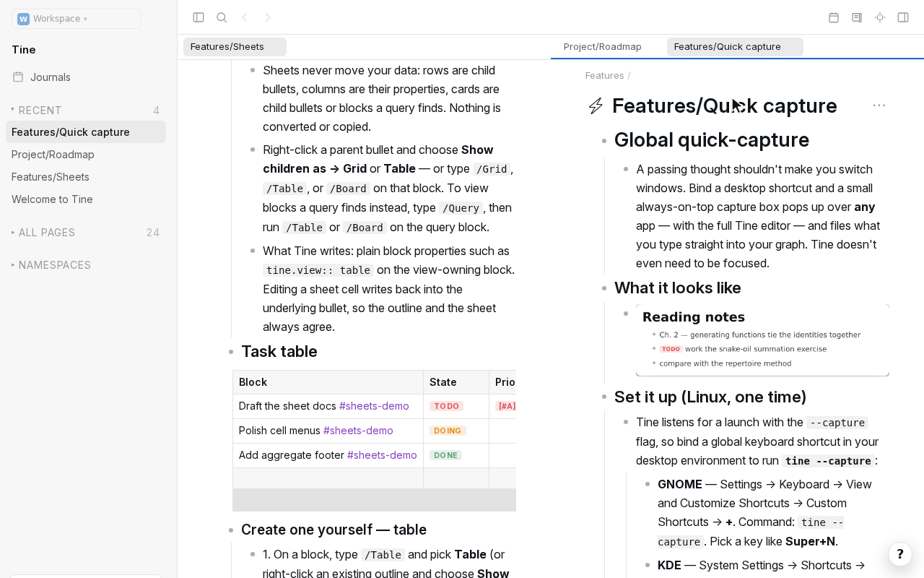The height and width of the screenshot is (578, 924).
Task: Open Welcome to Tine page
Action: coord(86,199)
